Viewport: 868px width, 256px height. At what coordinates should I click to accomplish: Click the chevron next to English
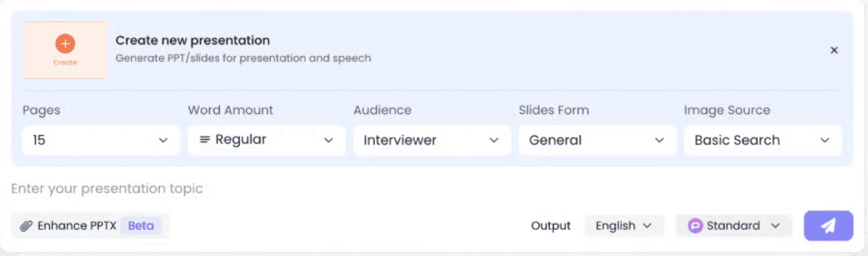click(647, 226)
